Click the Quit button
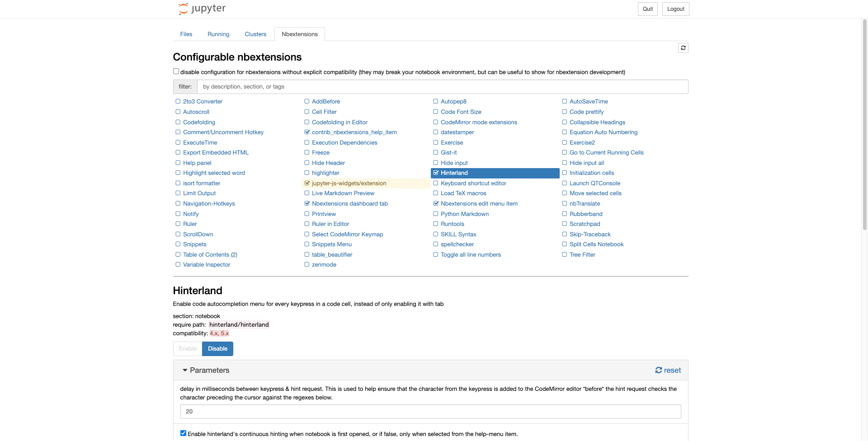This screenshot has width=868, height=441. [x=647, y=9]
